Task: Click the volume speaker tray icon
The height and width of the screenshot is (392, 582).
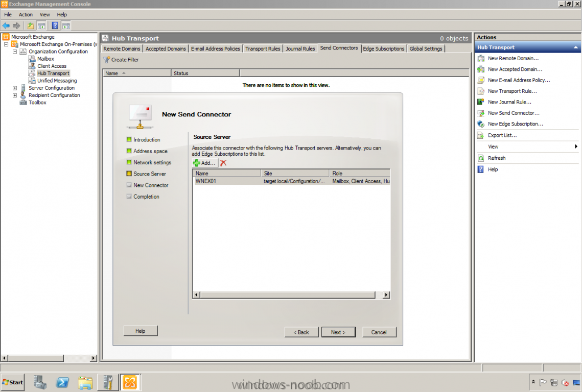Action: coord(565,382)
